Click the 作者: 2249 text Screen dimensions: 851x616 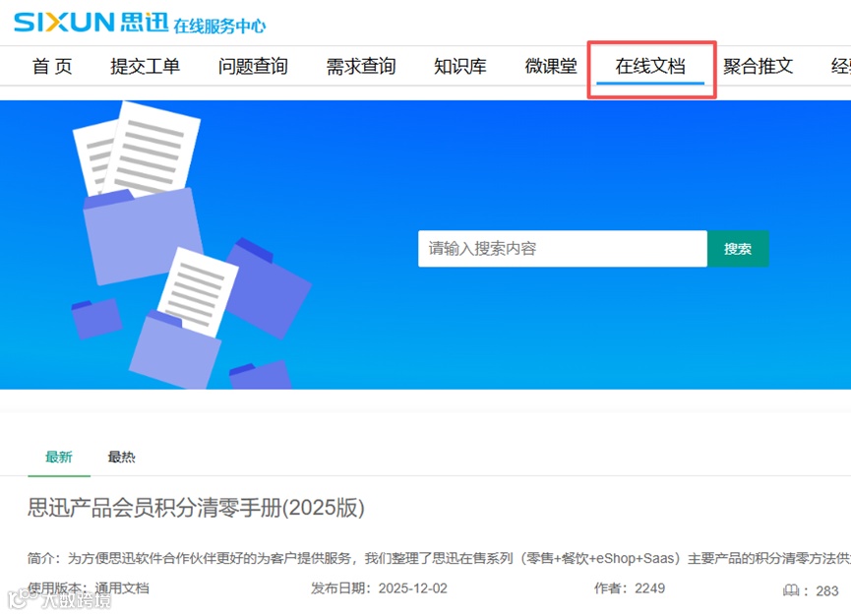point(630,588)
